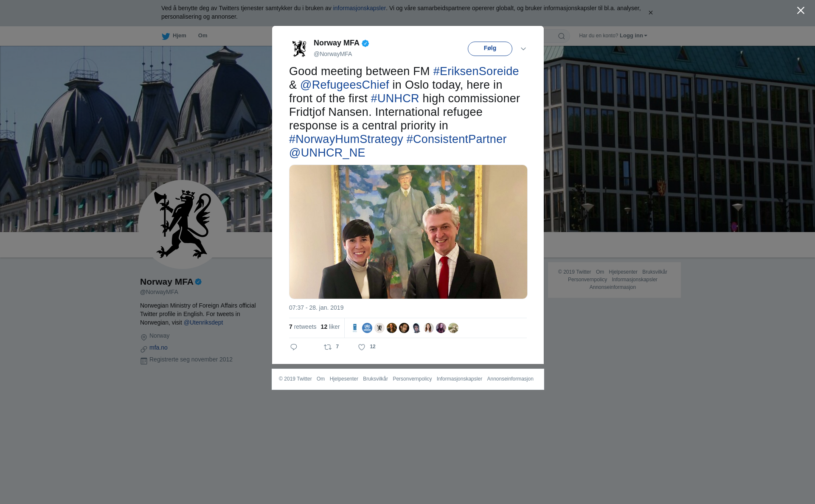
Task: Open the #EriksenSoreide hashtag
Action: pos(476,71)
